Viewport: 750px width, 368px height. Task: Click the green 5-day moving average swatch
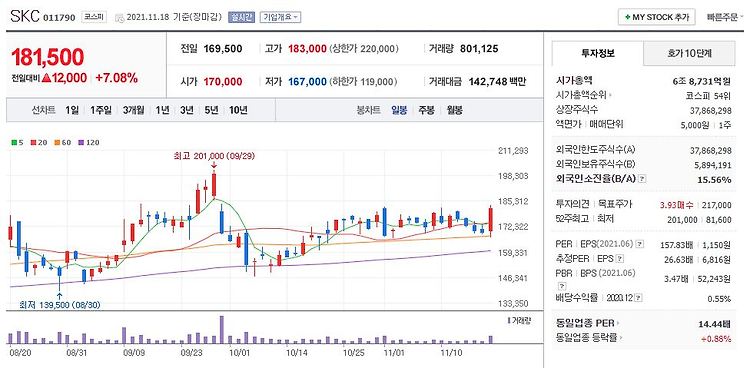[x=15, y=142]
